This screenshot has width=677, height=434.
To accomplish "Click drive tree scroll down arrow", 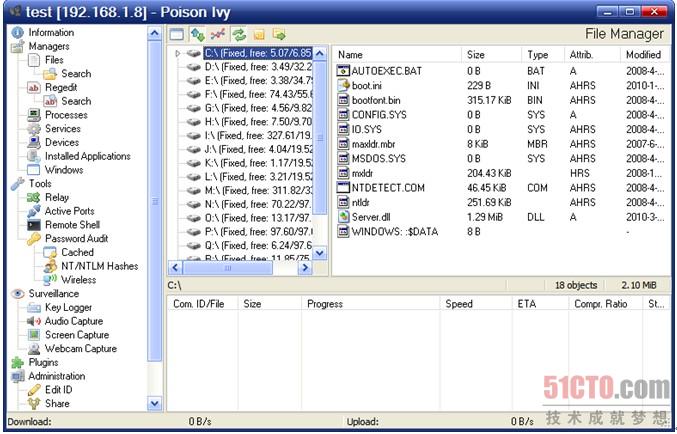I will coord(320,253).
